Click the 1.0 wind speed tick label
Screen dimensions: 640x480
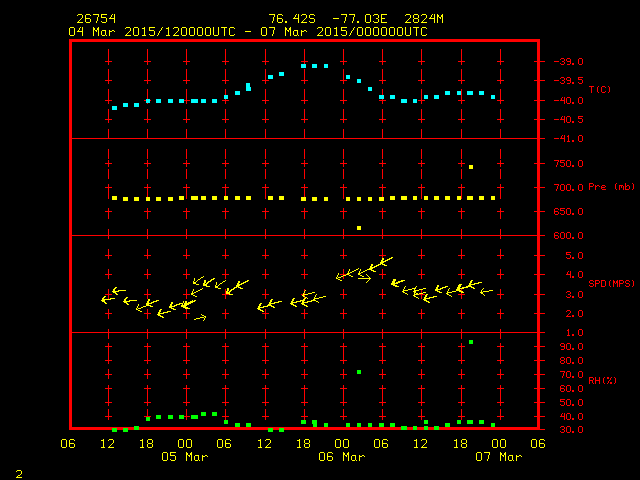pos(575,333)
